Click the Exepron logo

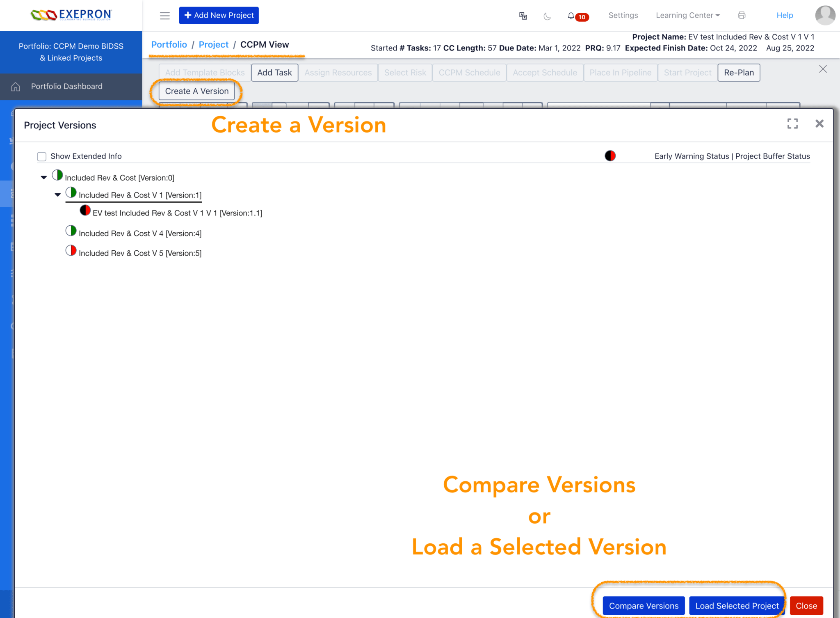pyautogui.click(x=71, y=15)
